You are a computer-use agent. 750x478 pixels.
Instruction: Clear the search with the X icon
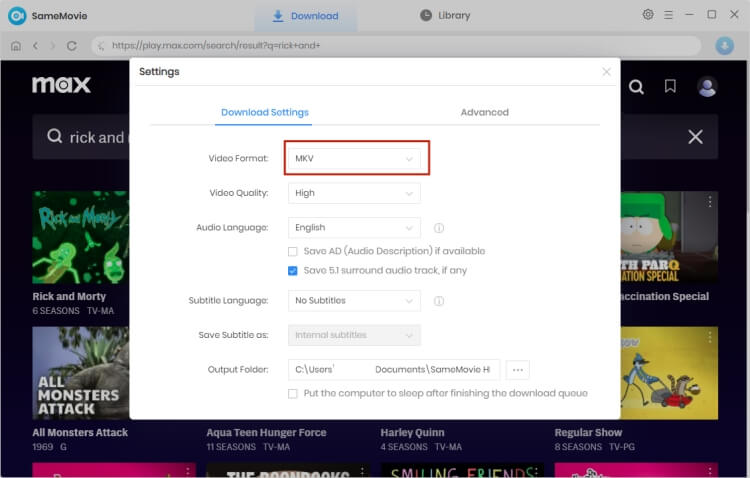pos(695,137)
